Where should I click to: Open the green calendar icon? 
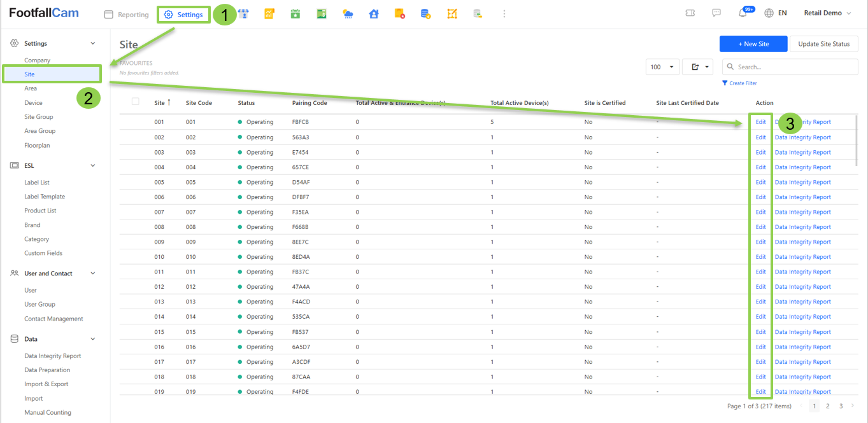[295, 13]
